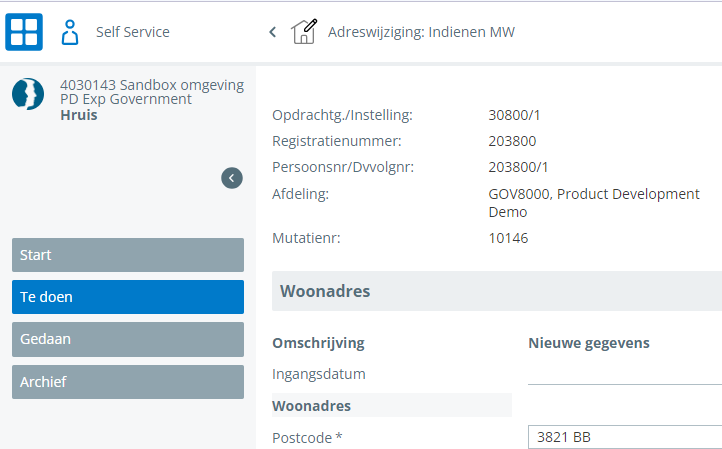Click the company logo with face silhouette
The height and width of the screenshot is (449, 722).
coord(28,94)
